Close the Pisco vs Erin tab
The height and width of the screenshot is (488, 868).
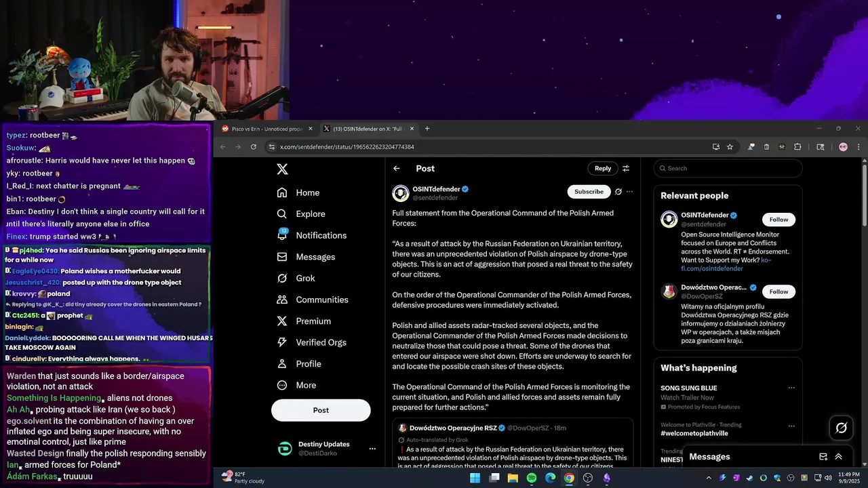coord(311,129)
